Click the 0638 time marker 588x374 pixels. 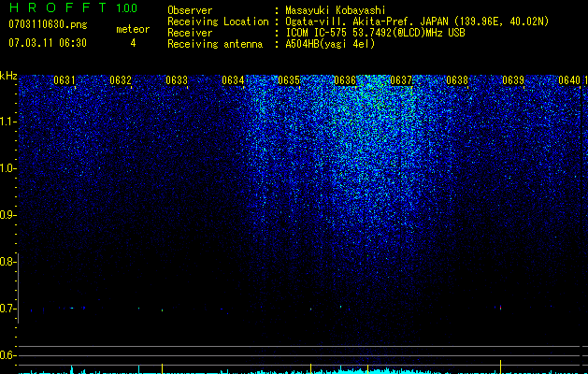point(457,80)
